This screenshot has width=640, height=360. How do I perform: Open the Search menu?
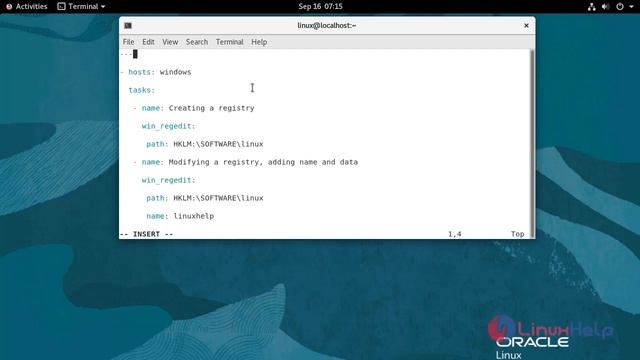[197, 42]
